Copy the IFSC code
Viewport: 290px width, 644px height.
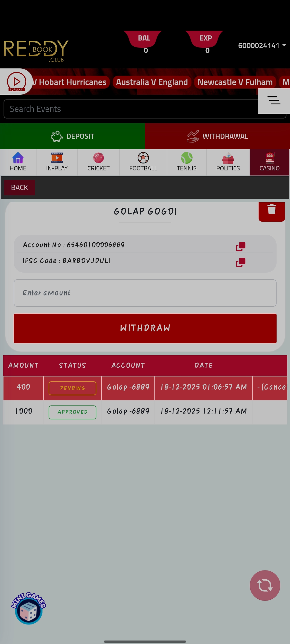pos(241,262)
